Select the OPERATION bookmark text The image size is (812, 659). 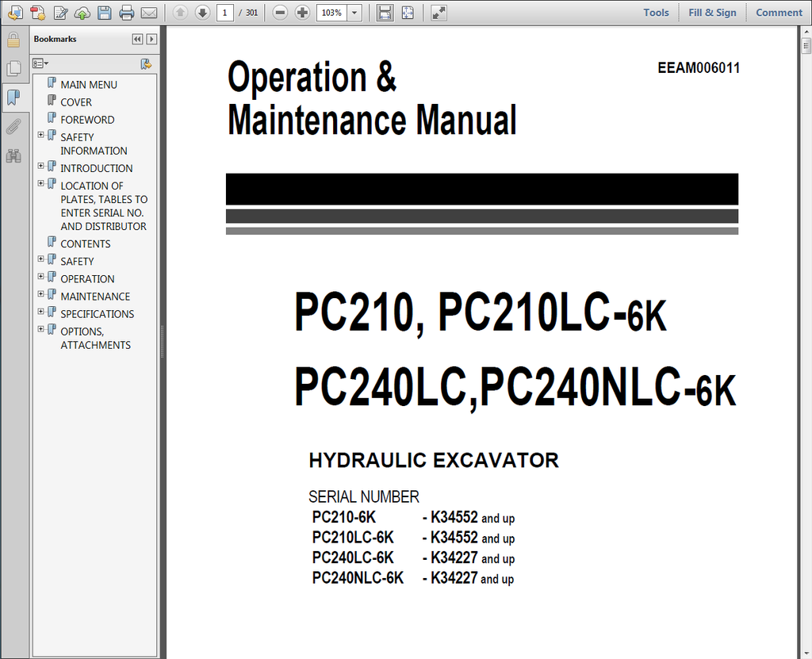click(87, 278)
